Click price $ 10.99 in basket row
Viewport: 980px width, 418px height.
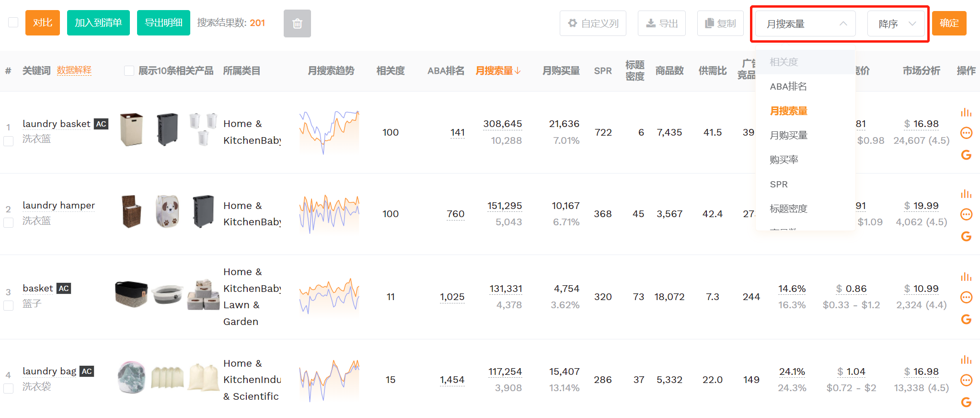pyautogui.click(x=921, y=289)
